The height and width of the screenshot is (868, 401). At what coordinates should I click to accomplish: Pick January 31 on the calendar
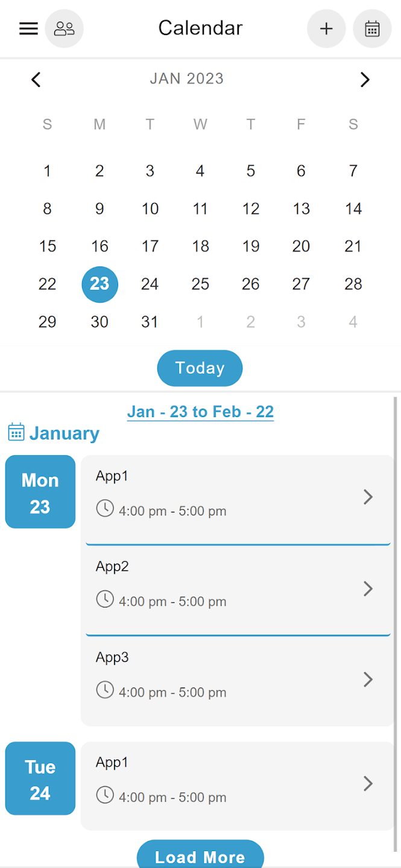pos(150,322)
